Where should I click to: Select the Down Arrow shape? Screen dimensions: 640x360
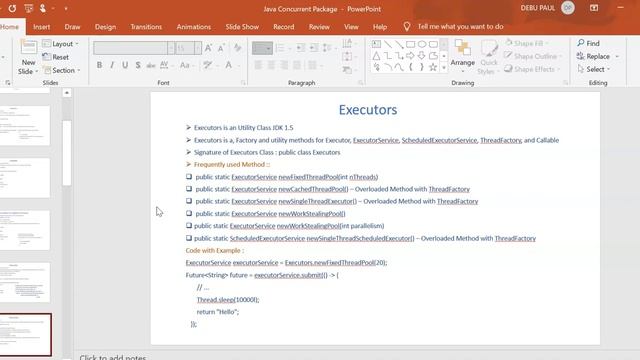coord(422,56)
